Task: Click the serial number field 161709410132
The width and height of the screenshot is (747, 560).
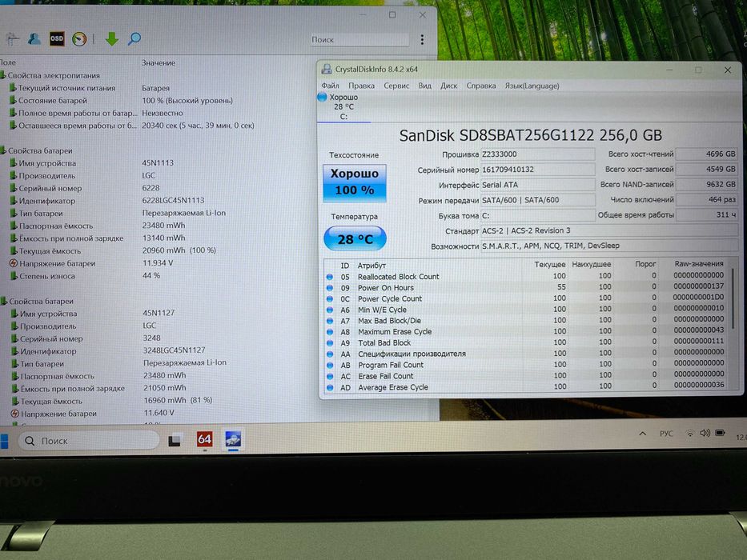Action: 537,170
